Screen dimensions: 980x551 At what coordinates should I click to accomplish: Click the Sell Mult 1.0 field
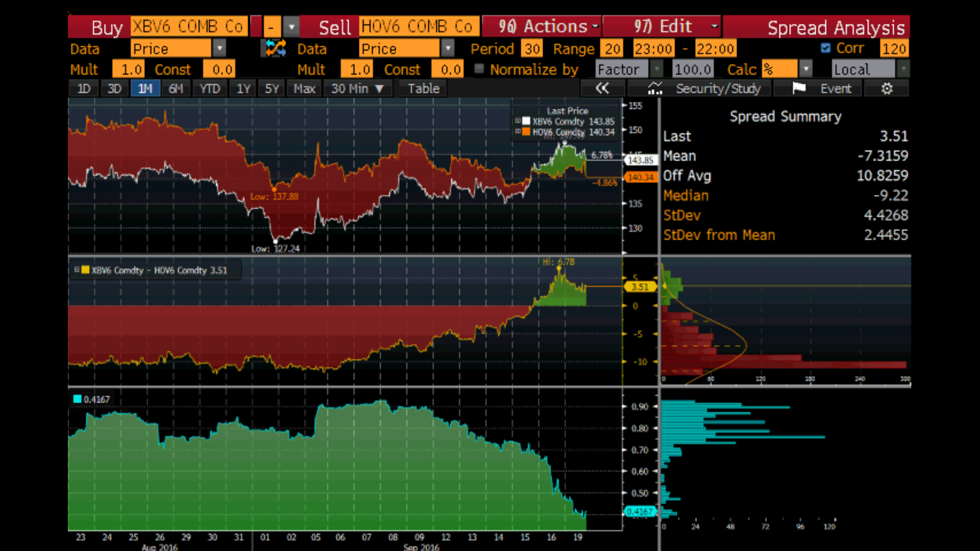click(356, 69)
